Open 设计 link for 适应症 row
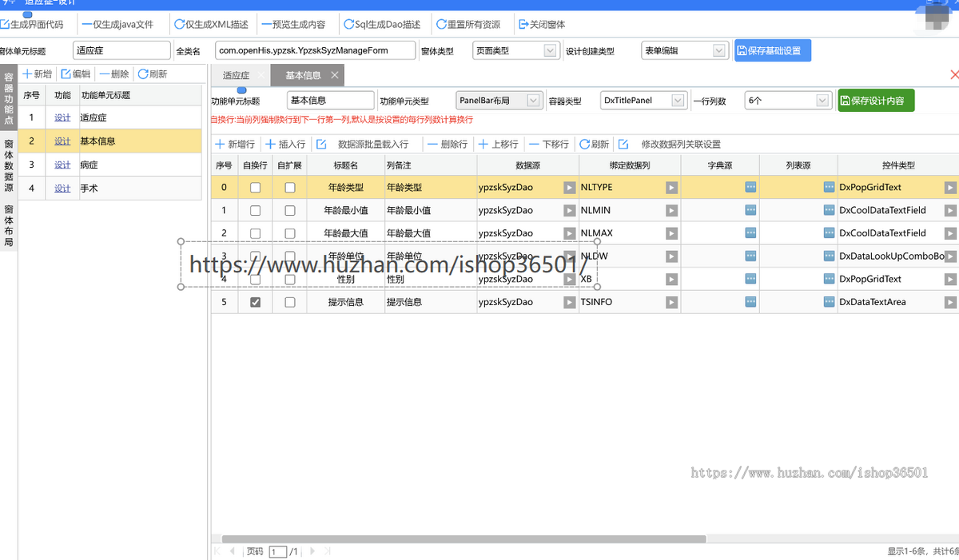 (62, 117)
